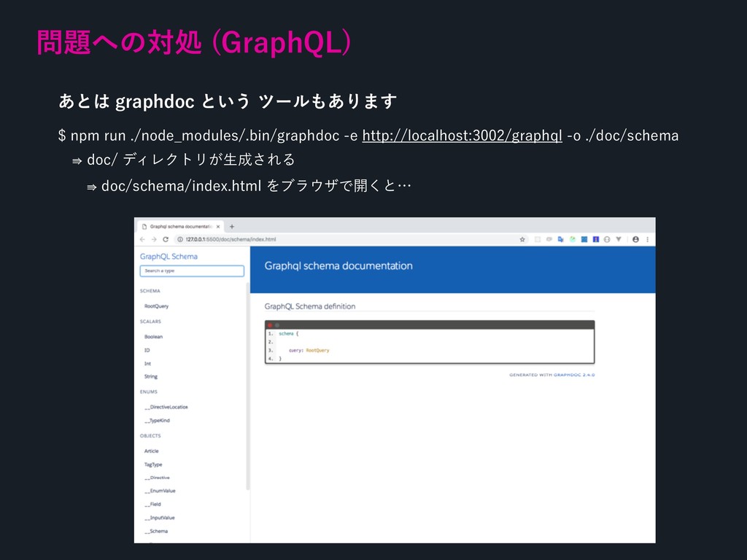Open the __Schema object
747x560 pixels.
pos(156,531)
